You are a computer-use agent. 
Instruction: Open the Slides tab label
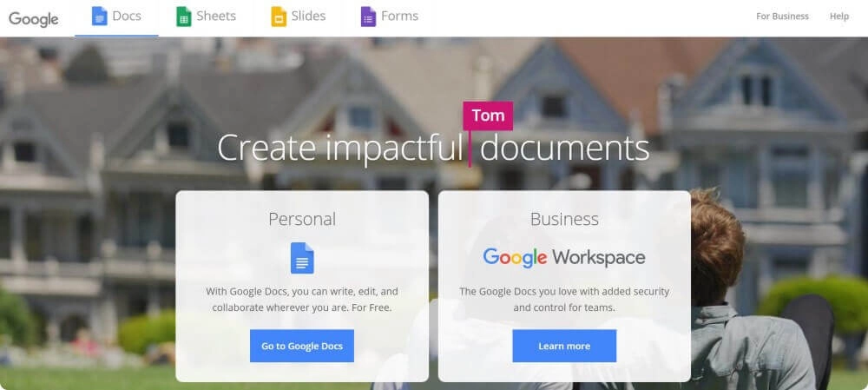[x=309, y=16]
